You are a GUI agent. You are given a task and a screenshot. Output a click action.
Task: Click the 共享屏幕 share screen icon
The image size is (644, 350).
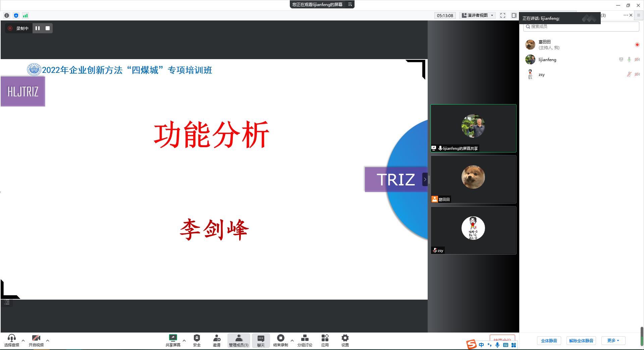pyautogui.click(x=173, y=338)
